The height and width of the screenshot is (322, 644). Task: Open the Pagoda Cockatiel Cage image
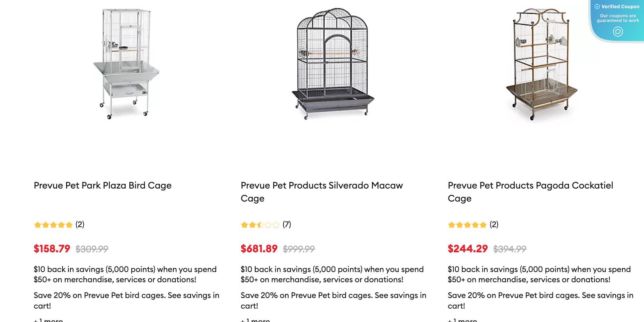541,65
